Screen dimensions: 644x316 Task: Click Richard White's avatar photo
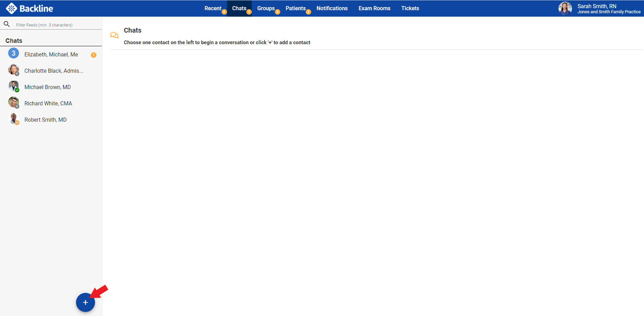coord(13,102)
